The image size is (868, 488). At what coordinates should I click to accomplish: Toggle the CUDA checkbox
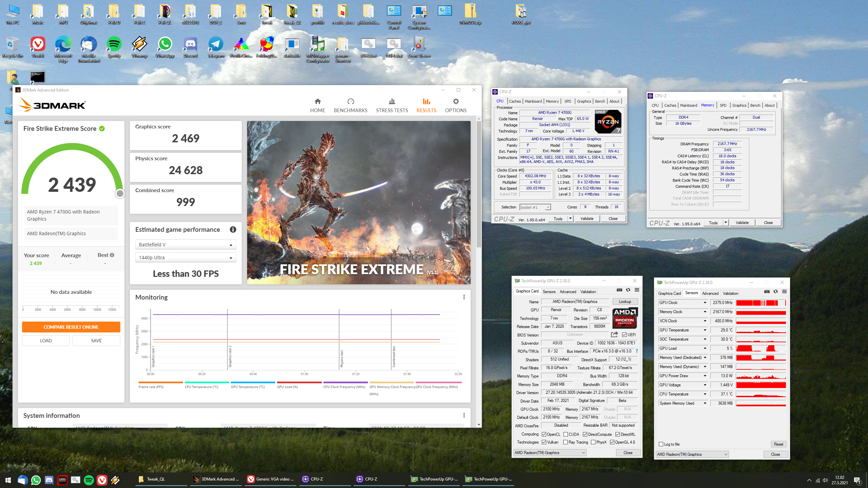[x=566, y=434]
